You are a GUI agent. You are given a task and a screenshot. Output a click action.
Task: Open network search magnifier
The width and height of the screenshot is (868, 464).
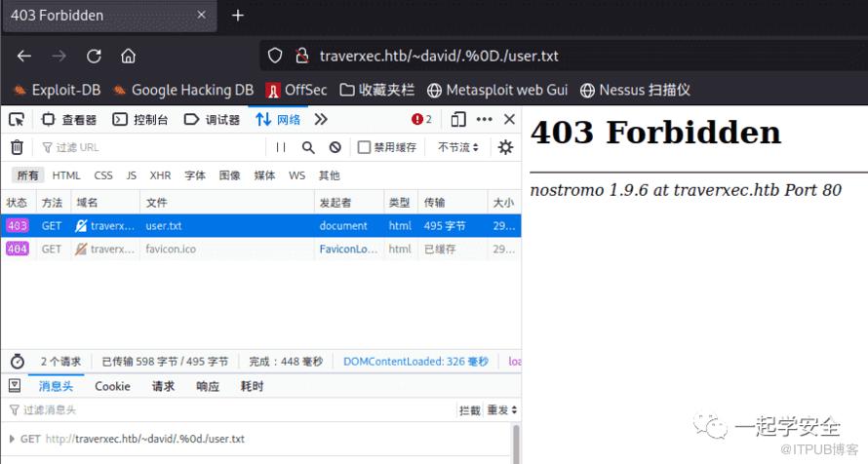pyautogui.click(x=308, y=147)
